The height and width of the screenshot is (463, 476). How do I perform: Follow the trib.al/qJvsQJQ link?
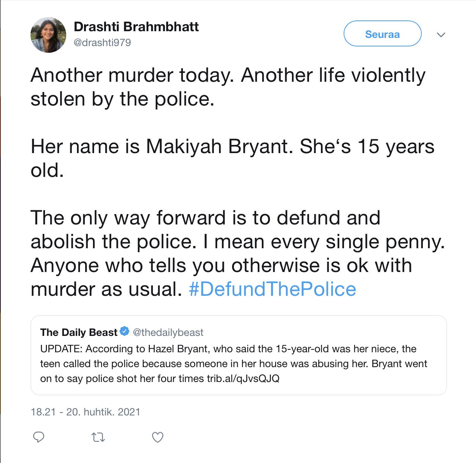243,379
